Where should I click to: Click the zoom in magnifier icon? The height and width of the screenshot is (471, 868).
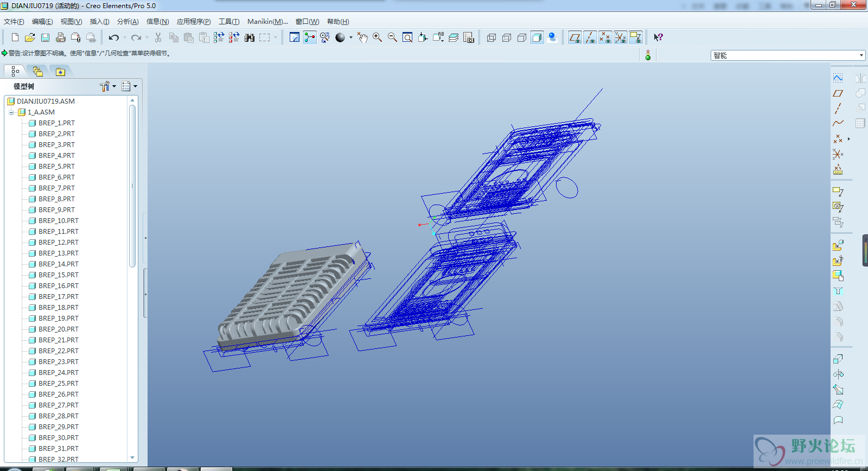pyautogui.click(x=377, y=37)
